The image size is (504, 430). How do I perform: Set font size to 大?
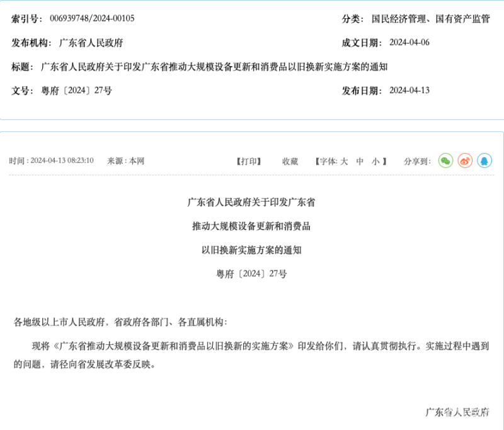[x=344, y=161]
